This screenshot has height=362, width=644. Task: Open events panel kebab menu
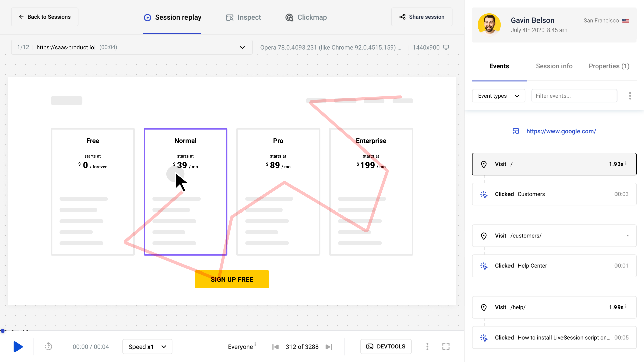[x=630, y=96]
